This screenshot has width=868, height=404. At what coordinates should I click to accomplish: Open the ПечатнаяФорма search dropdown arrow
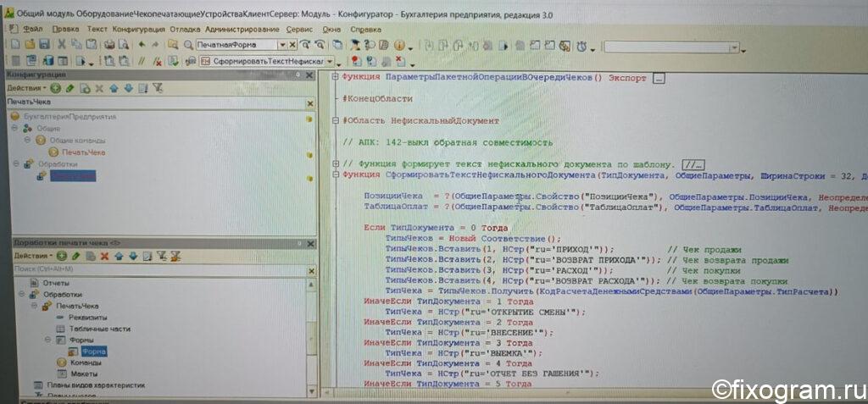click(282, 45)
